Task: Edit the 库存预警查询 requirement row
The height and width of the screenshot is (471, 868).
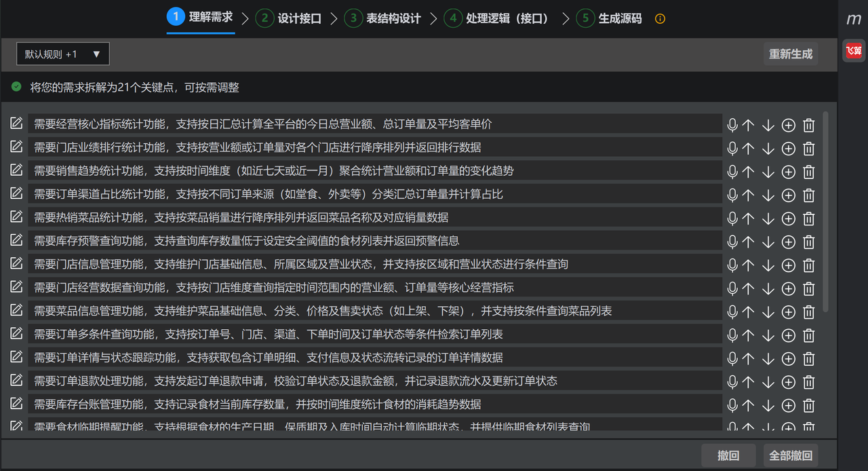Action: (x=16, y=240)
